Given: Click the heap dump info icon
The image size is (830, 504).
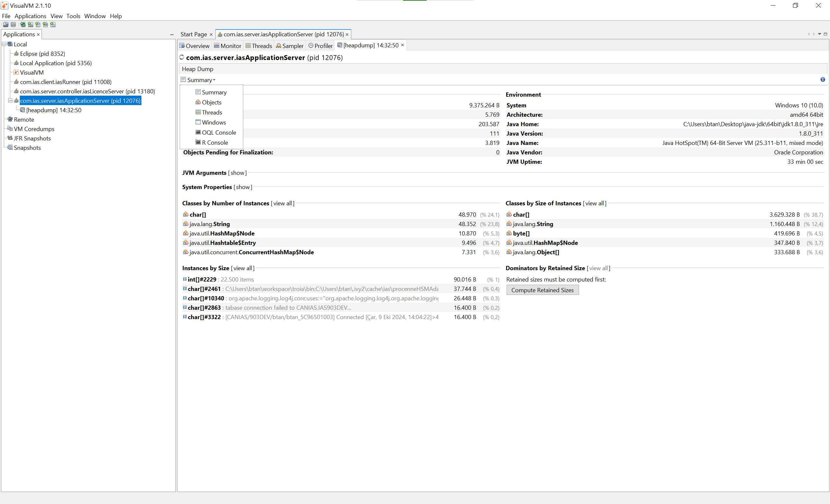Looking at the screenshot, I should (823, 79).
